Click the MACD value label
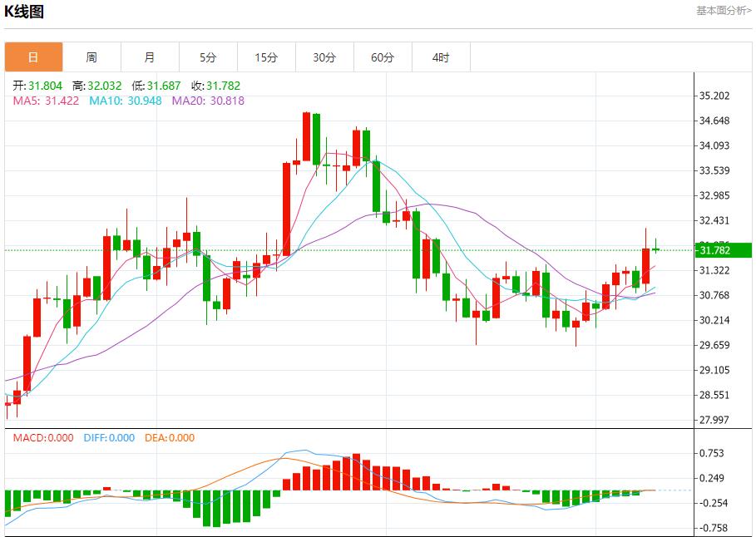 [x=42, y=438]
